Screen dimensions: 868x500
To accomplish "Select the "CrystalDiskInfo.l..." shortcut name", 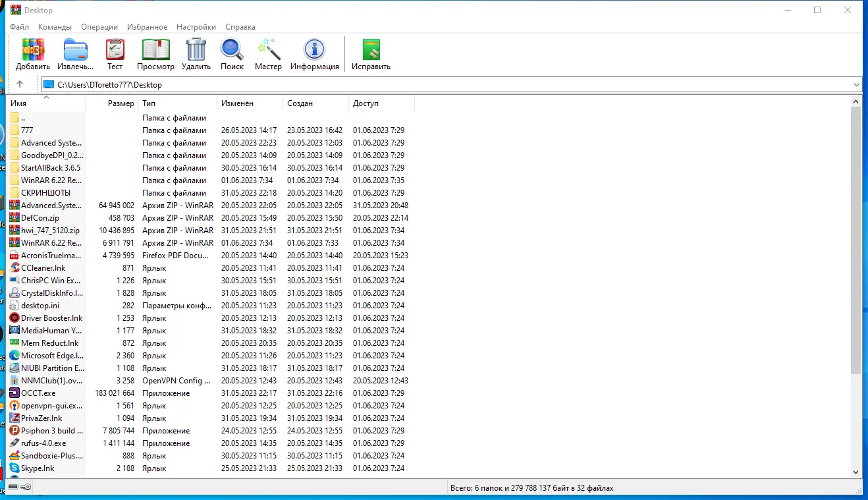I will [52, 293].
